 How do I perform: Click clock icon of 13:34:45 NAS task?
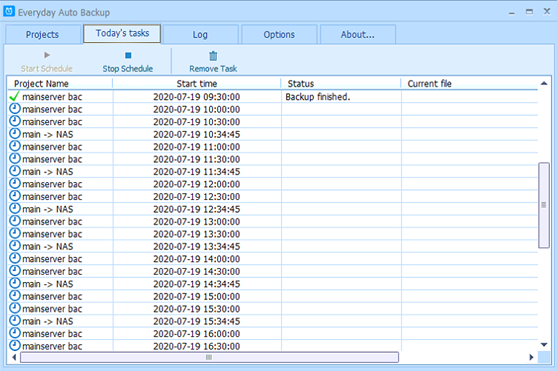15,246
